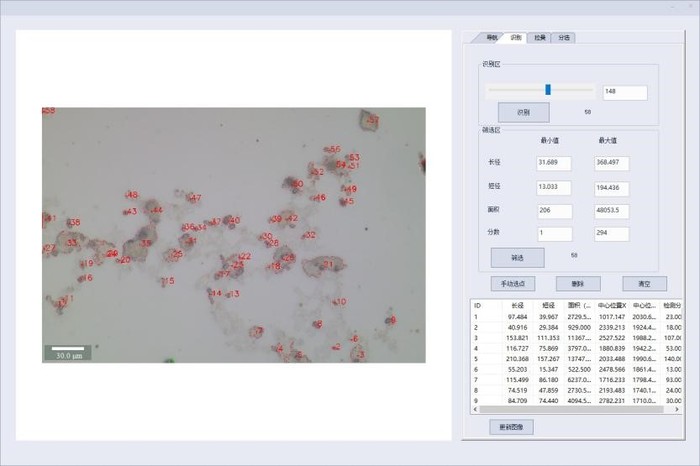Click the table's horizontal scrollbar right arrow
The image size is (700, 466).
click(677, 409)
